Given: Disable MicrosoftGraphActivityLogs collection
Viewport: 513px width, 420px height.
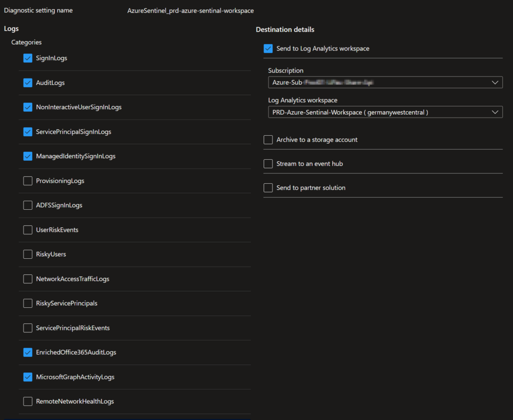Looking at the screenshot, I should pyautogui.click(x=28, y=377).
